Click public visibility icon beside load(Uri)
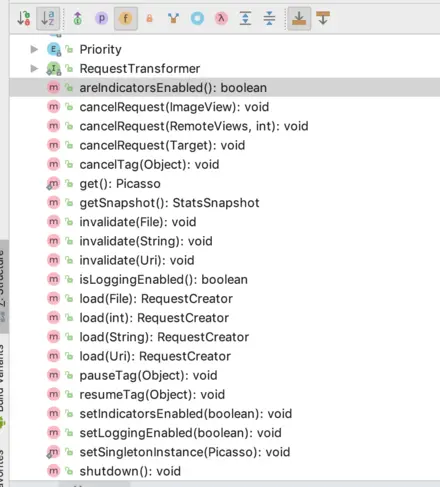440x487 pixels. (x=69, y=356)
